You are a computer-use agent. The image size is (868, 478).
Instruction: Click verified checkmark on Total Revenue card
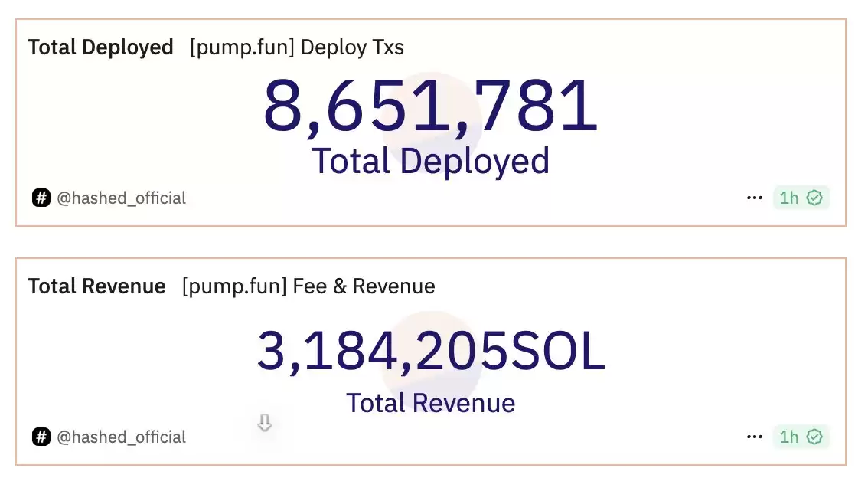pos(814,437)
